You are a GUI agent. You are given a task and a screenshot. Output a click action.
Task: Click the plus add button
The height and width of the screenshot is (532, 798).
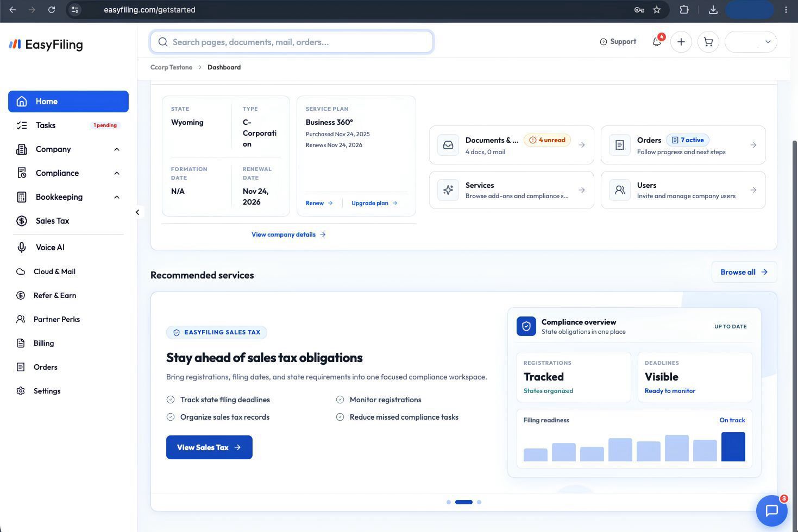tap(681, 42)
